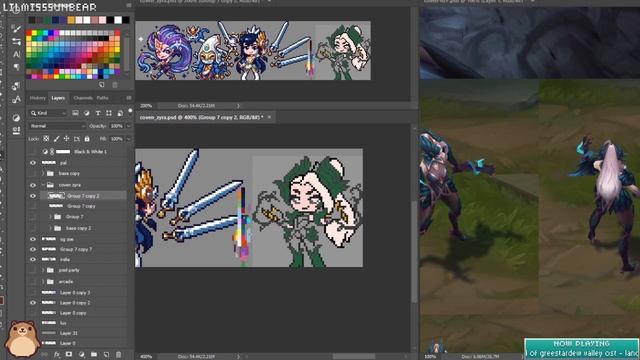Open the Brush Settings panel icon
Image resolution: width=640 pixels, height=360 pixels.
(x=16, y=29)
